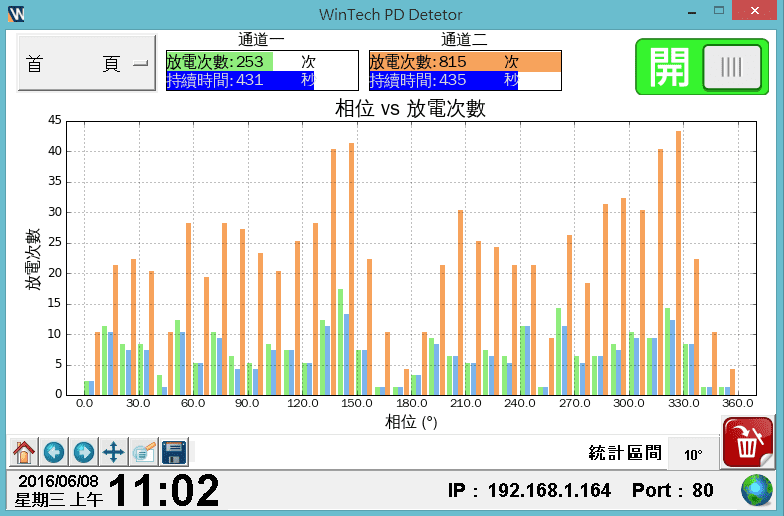Select the Pan axes cross-arrow tool
Screen dimensions: 784x516
[114, 452]
